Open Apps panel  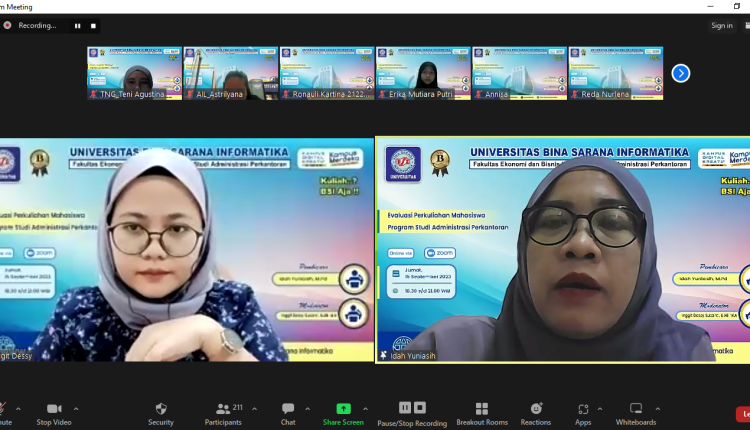[x=583, y=414]
